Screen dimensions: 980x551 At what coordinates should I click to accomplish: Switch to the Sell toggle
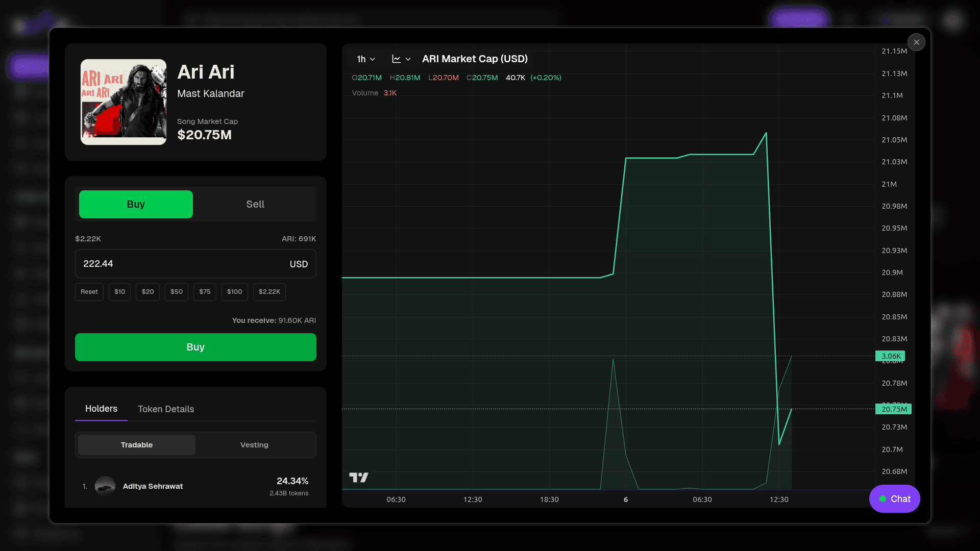click(255, 204)
